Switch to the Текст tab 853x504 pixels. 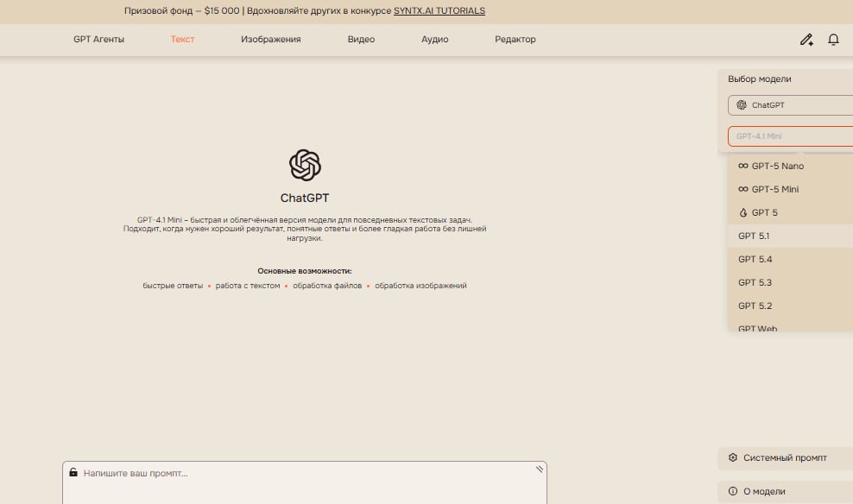(x=182, y=39)
